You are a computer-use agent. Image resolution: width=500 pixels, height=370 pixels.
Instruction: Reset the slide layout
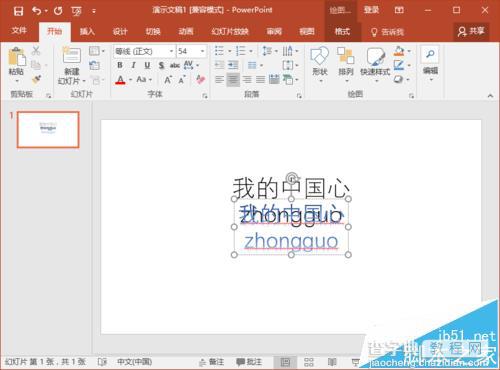(x=94, y=65)
